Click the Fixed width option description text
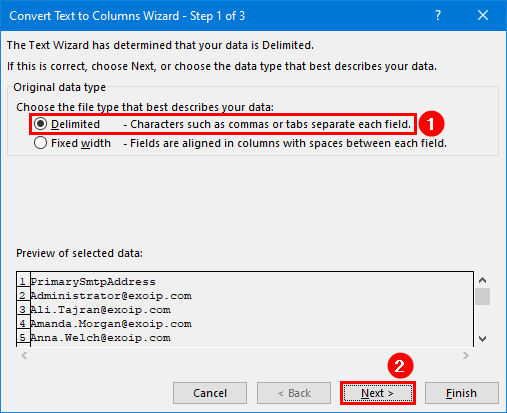Screen dimensions: 507x413 coord(285,143)
